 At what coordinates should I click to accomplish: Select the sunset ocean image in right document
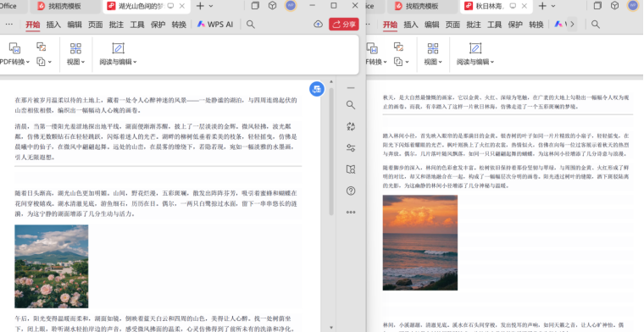pos(420,242)
